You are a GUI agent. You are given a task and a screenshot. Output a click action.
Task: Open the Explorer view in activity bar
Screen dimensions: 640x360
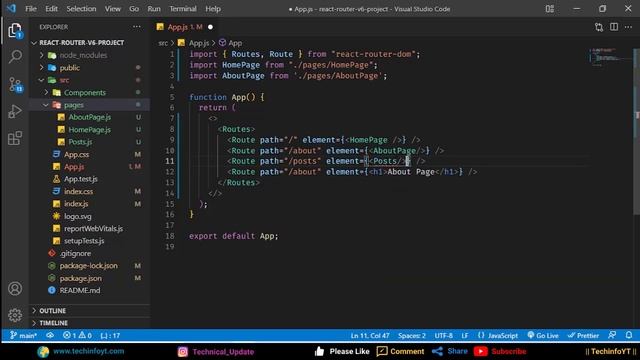[15, 31]
